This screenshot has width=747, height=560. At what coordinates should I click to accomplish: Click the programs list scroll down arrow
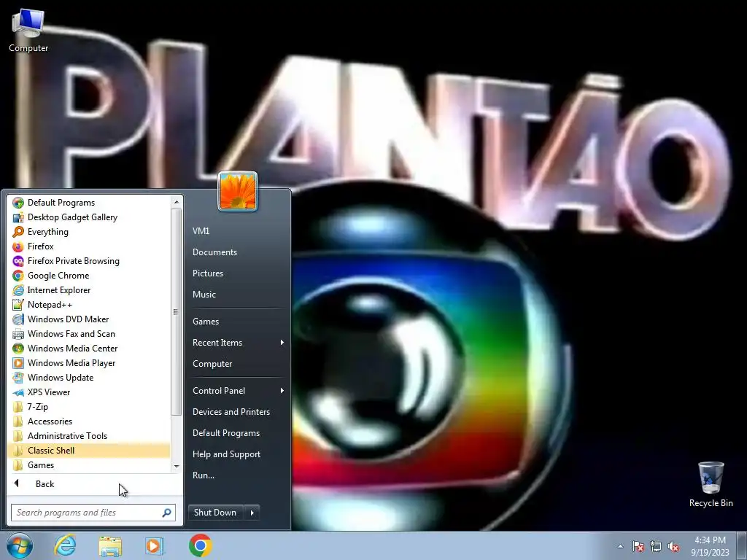[x=177, y=467]
